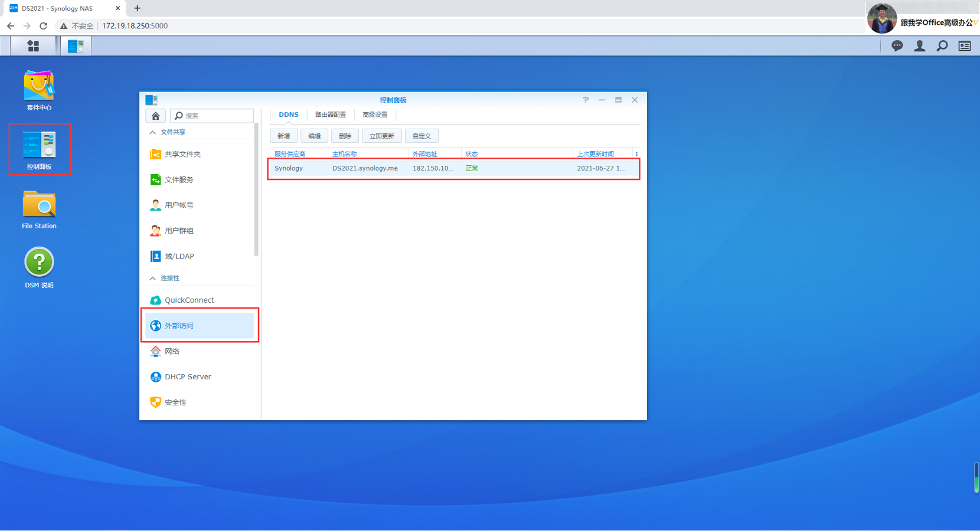
Task: Open the 控制面板 desktop icon
Action: click(x=39, y=150)
